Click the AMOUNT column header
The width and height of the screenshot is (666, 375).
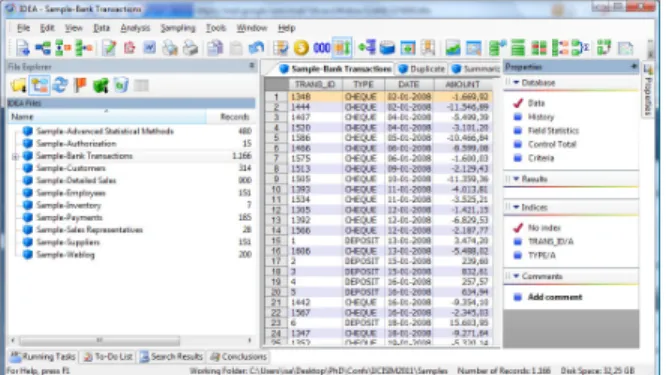462,85
